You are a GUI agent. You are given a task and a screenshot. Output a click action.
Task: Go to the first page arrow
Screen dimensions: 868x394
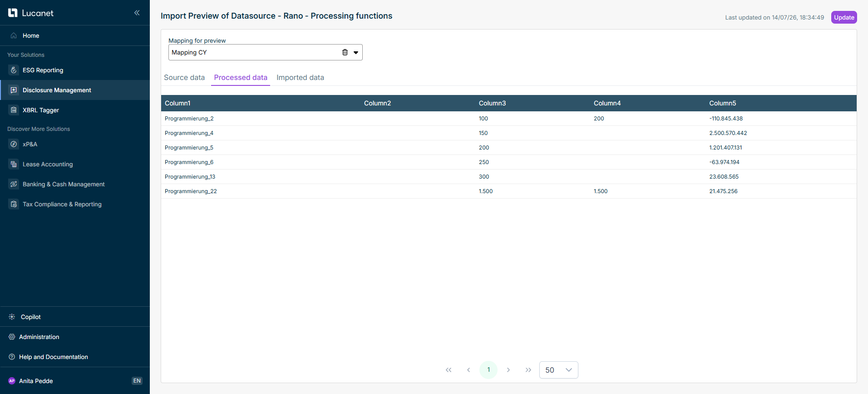449,370
